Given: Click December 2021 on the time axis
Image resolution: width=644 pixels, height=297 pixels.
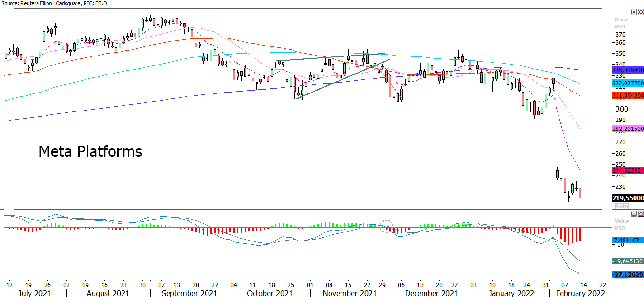Looking at the screenshot, I should click(432, 293).
